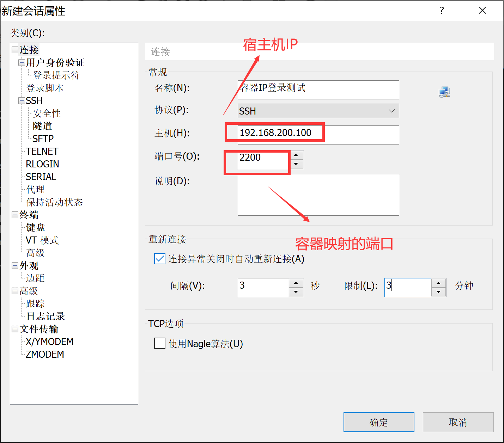This screenshot has width=504, height=443.
Task: Decrease the 间隔 seconds value
Action: (296, 292)
